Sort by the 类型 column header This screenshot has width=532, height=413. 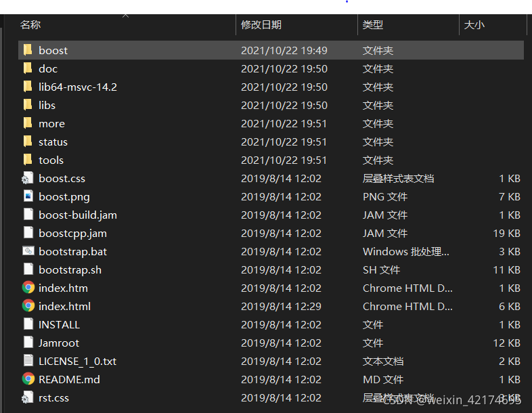tap(373, 25)
